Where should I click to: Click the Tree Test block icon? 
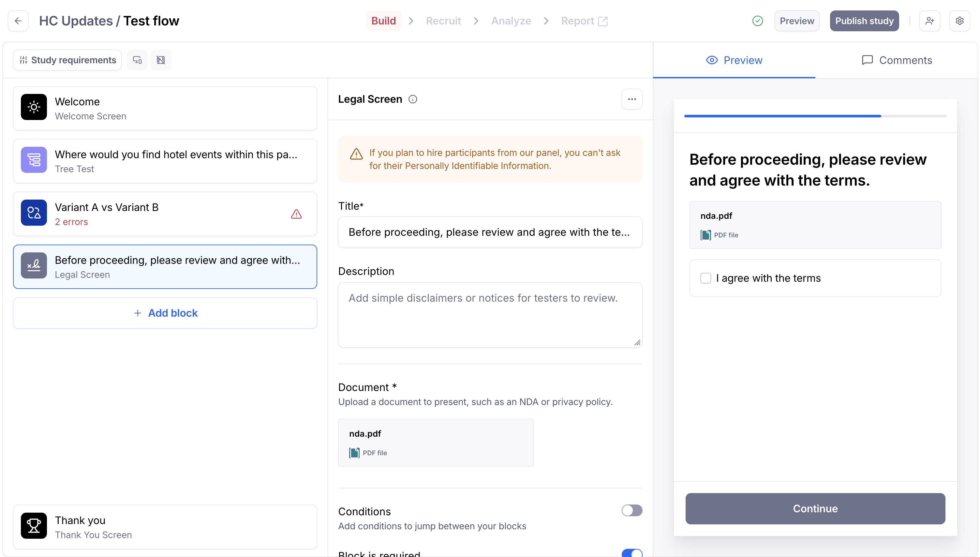pyautogui.click(x=34, y=160)
